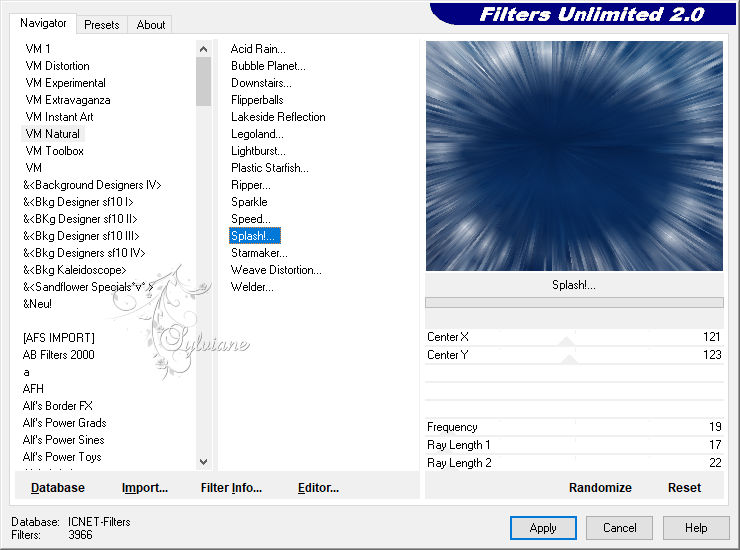Select Alf's Power Sines category

click(x=64, y=440)
